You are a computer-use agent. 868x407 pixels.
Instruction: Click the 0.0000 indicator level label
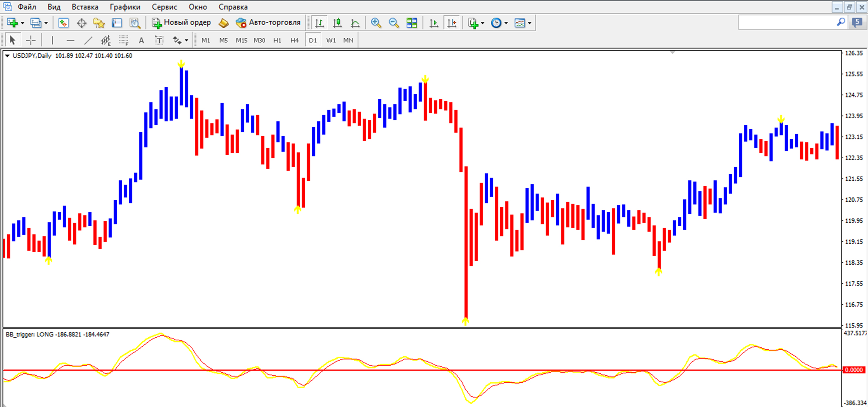[x=854, y=370]
